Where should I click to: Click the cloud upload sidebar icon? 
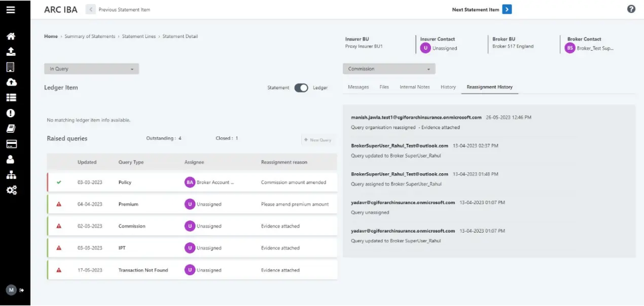[11, 82]
